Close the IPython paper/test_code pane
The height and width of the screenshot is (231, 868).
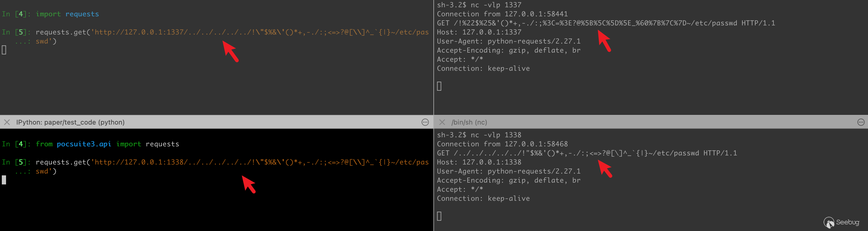pos(7,122)
